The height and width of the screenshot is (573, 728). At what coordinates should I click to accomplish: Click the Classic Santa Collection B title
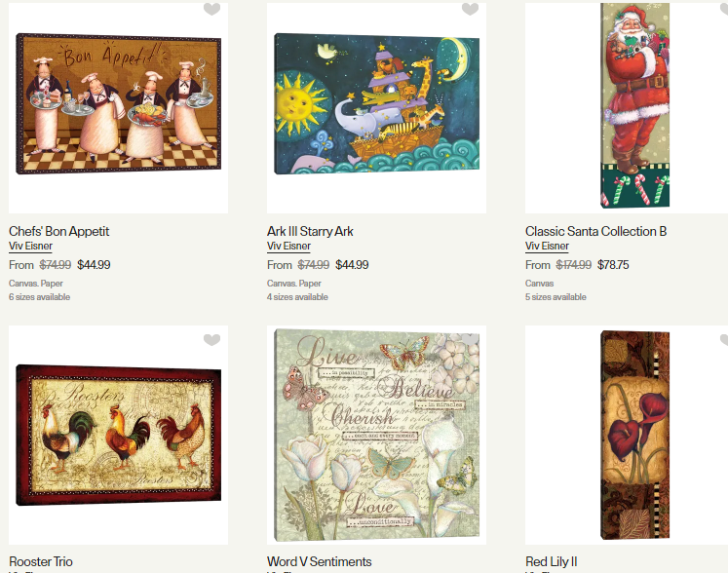595,231
